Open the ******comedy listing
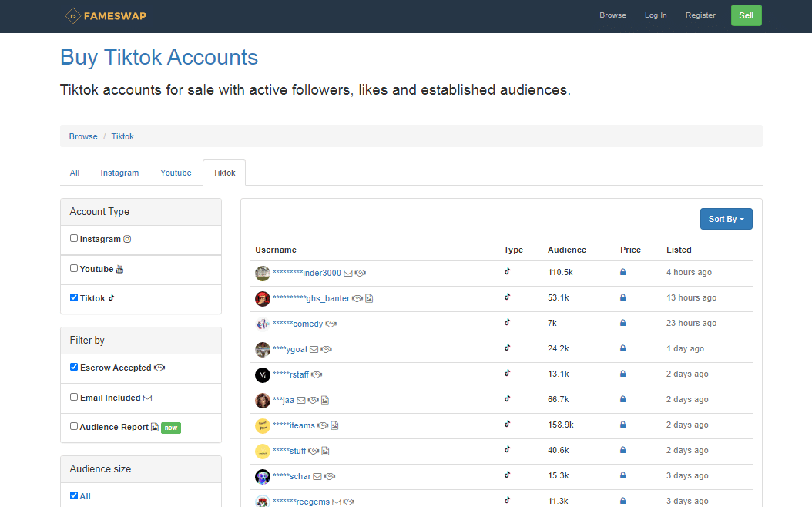The width and height of the screenshot is (812, 507). point(298,324)
